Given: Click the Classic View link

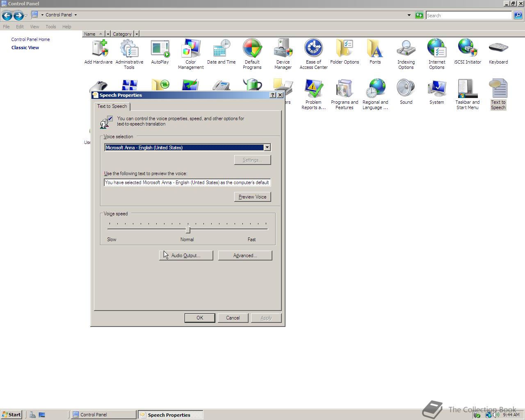Looking at the screenshot, I should pyautogui.click(x=25, y=48).
